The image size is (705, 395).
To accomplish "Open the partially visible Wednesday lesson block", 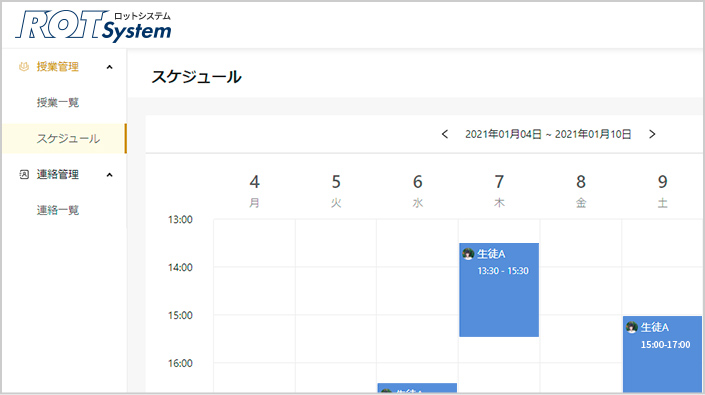I will pyautogui.click(x=417, y=388).
